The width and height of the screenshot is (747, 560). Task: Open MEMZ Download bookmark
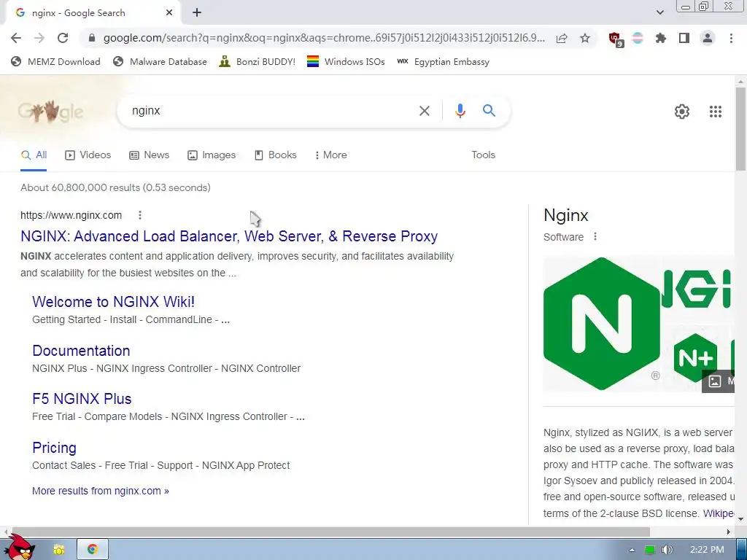pyautogui.click(x=55, y=61)
